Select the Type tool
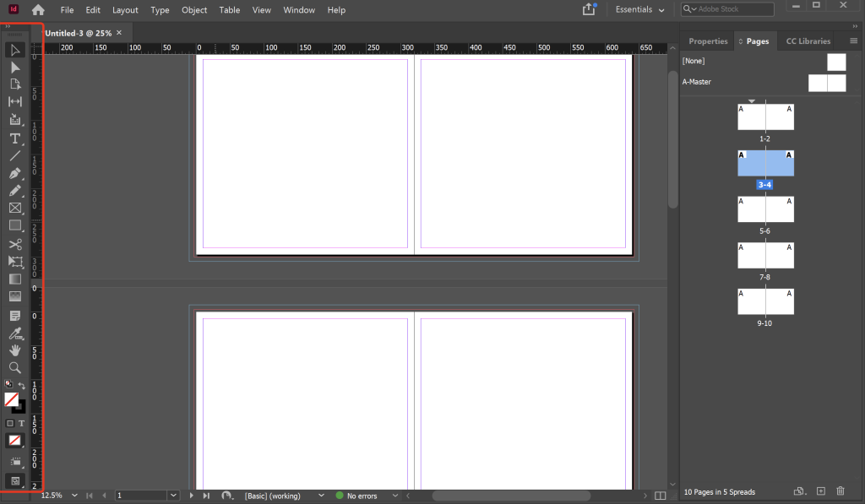This screenshot has width=865, height=504. tap(15, 138)
